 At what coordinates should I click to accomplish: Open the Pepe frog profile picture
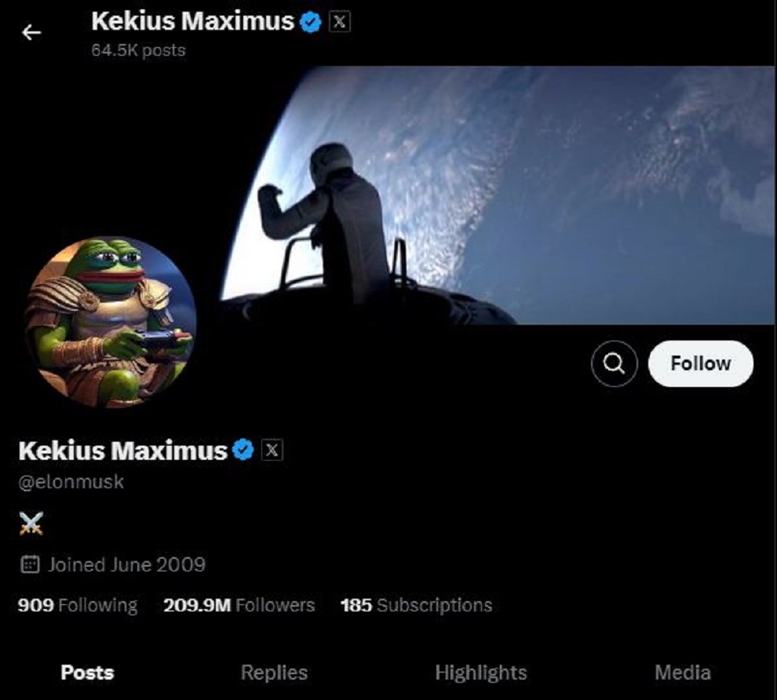click(x=110, y=322)
